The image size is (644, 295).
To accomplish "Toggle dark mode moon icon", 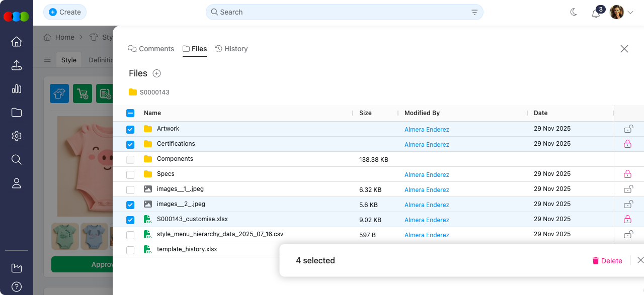I will coord(574,12).
